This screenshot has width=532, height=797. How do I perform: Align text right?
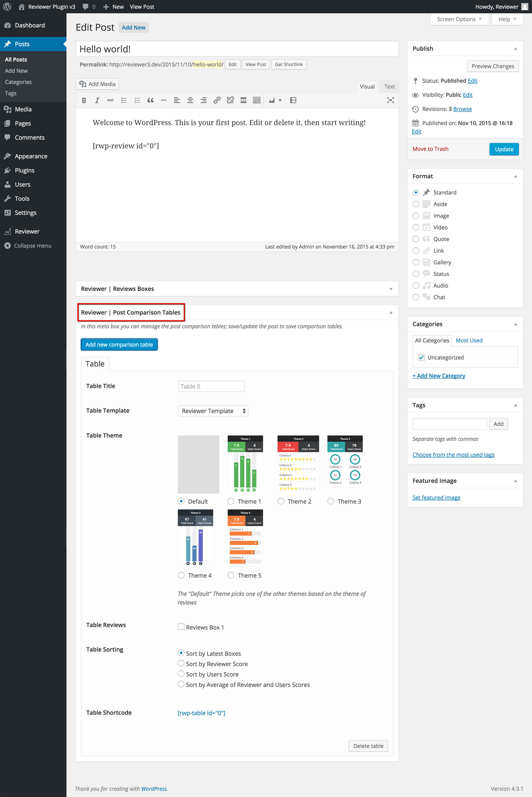pyautogui.click(x=204, y=100)
